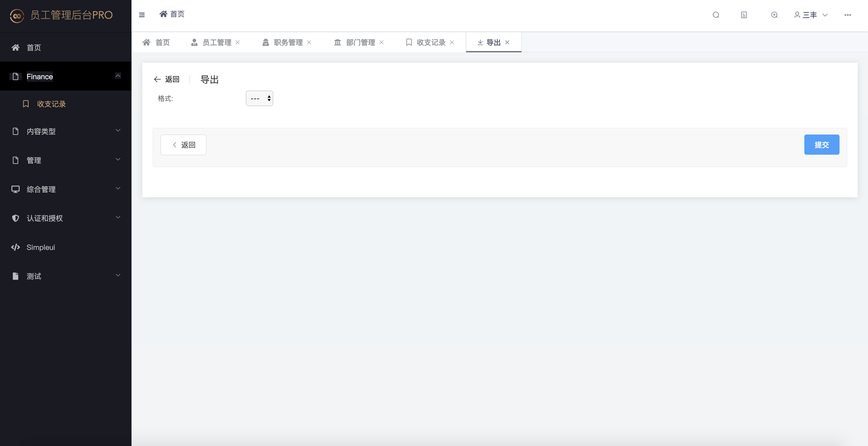The height and width of the screenshot is (446, 868).
Task: Toggle the sidebar collapse hamburger icon
Action: [142, 15]
